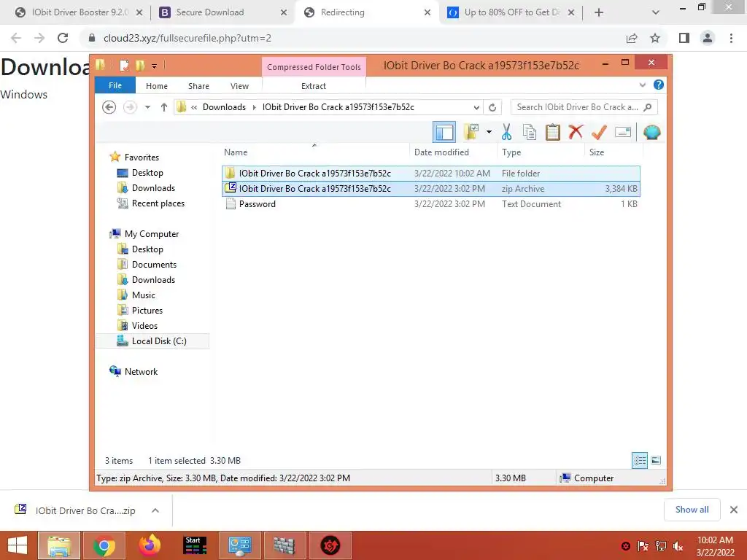
Task: Click the Chrome share page icon
Action: point(632,38)
